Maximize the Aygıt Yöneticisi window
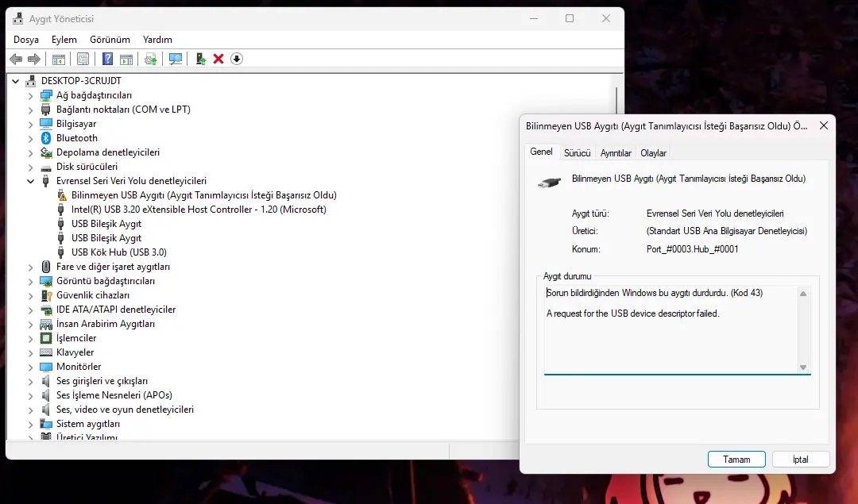Image resolution: width=858 pixels, height=504 pixels. pos(570,18)
